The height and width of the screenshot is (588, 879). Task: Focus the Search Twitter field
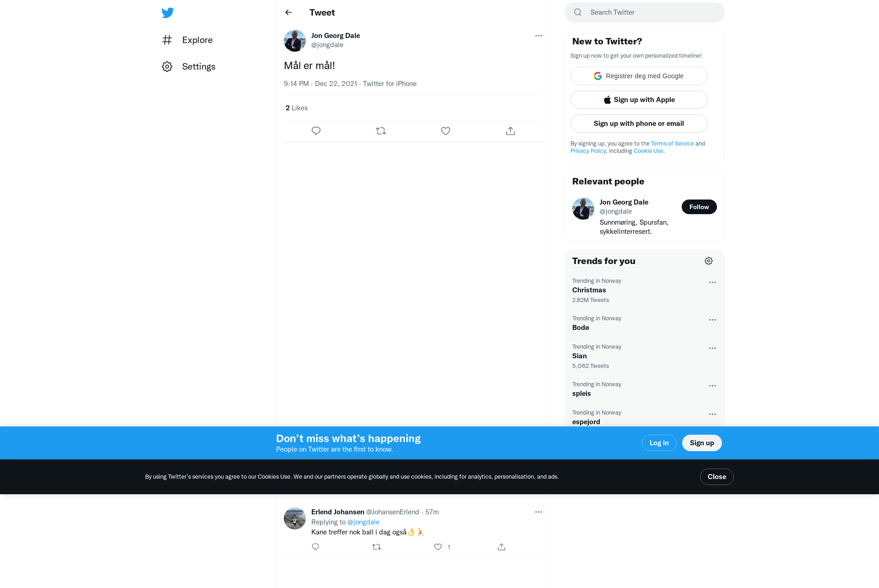[645, 12]
